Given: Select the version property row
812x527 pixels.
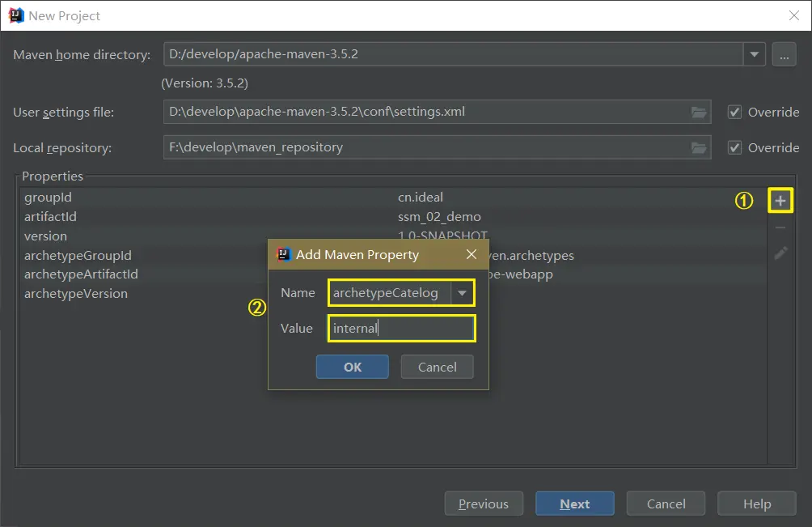Looking at the screenshot, I should [393, 236].
